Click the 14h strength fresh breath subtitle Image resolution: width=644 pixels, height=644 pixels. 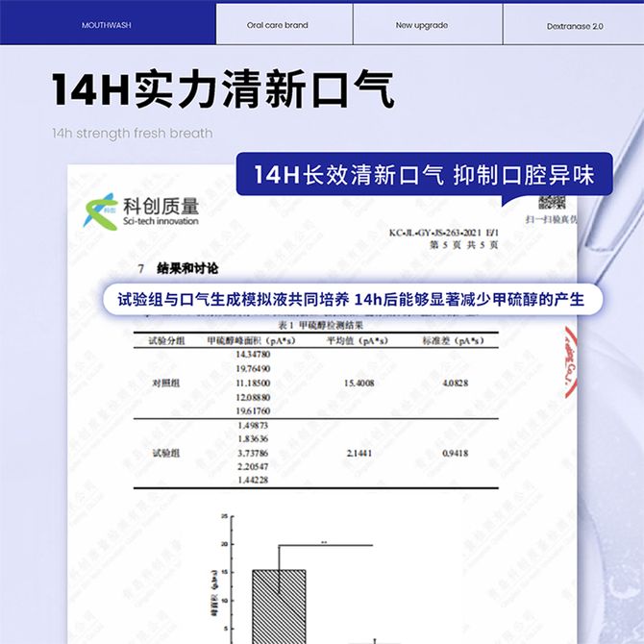[133, 134]
